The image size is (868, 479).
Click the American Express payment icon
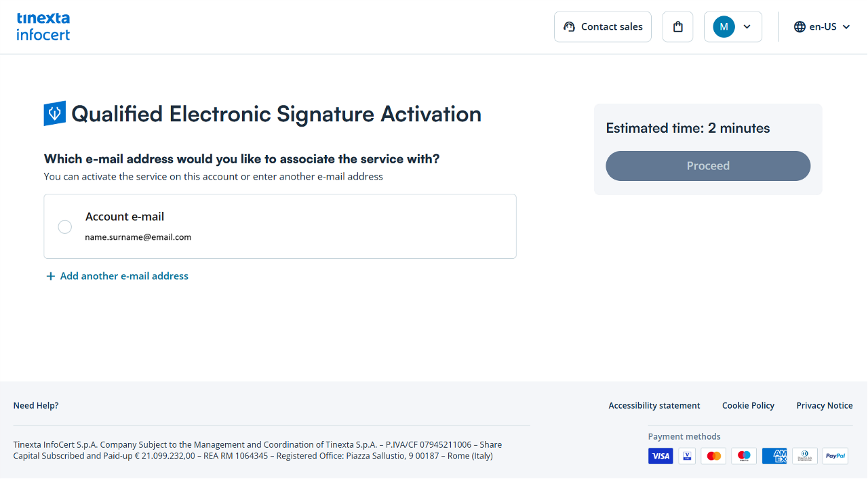774,456
